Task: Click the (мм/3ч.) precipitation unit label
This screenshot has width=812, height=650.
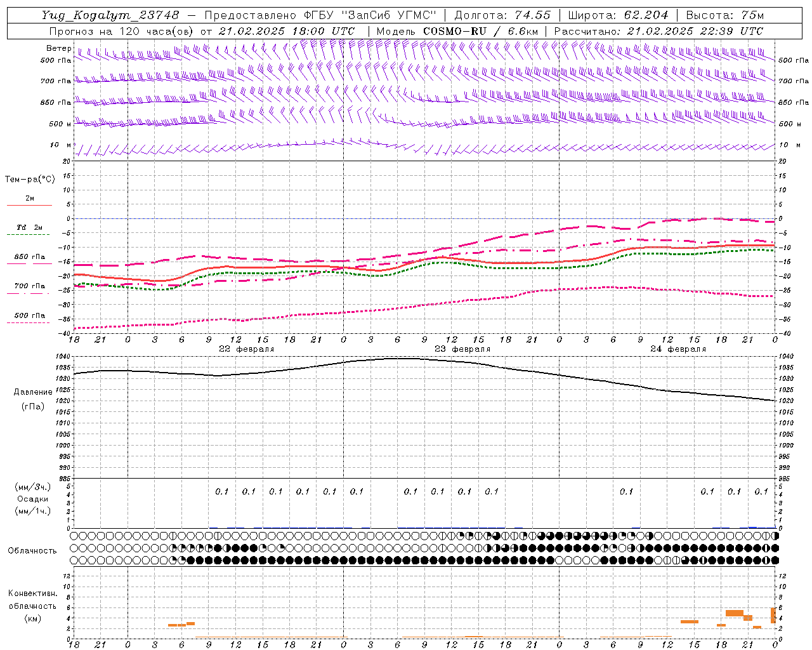Action: (33, 487)
